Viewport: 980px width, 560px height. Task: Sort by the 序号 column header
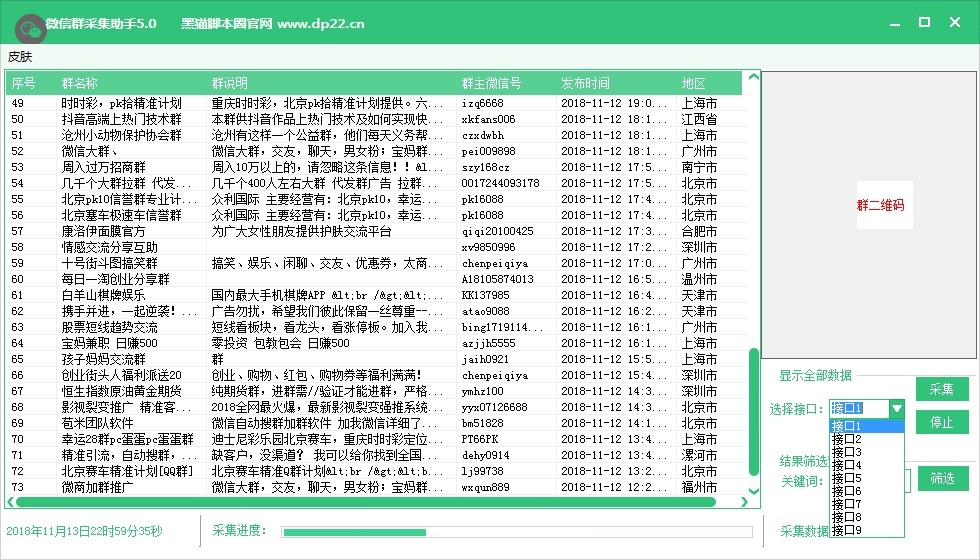pyautogui.click(x=31, y=83)
